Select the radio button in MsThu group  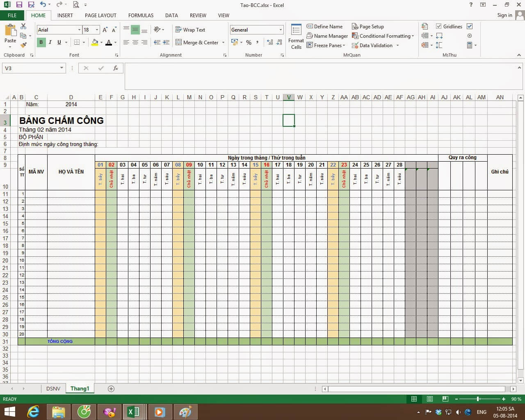click(x=470, y=36)
